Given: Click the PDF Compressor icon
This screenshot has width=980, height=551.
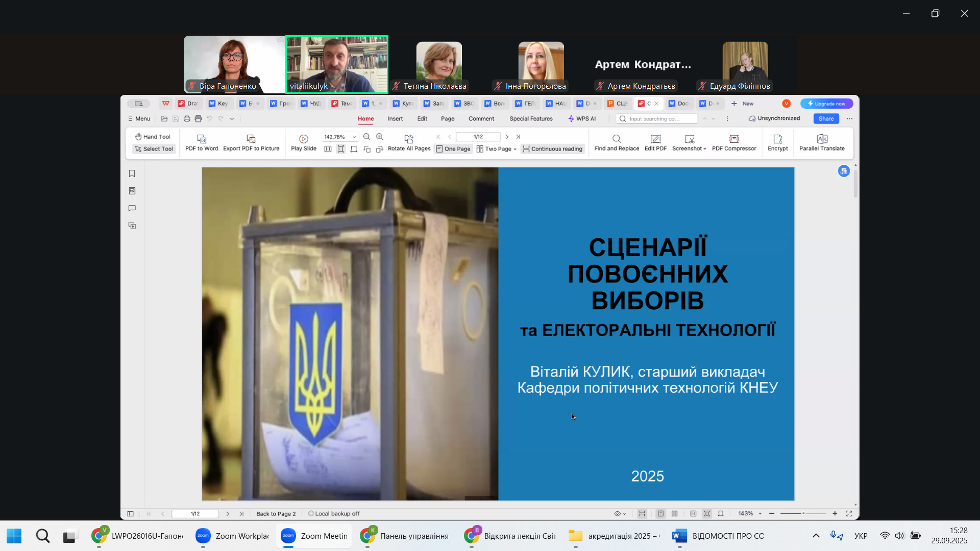Looking at the screenshot, I should pos(734,139).
